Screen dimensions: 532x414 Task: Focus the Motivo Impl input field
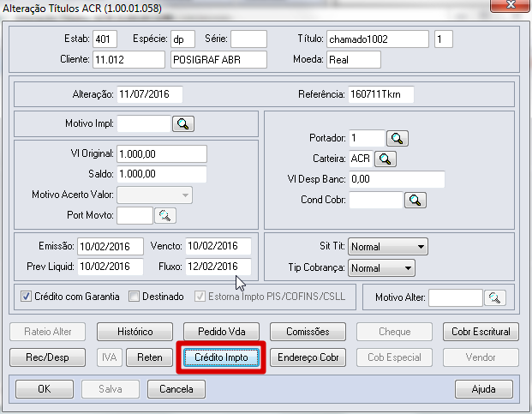tap(144, 123)
